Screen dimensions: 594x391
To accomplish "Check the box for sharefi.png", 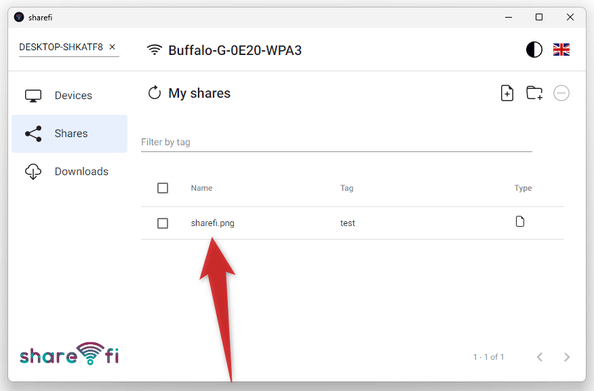I will pyautogui.click(x=163, y=223).
